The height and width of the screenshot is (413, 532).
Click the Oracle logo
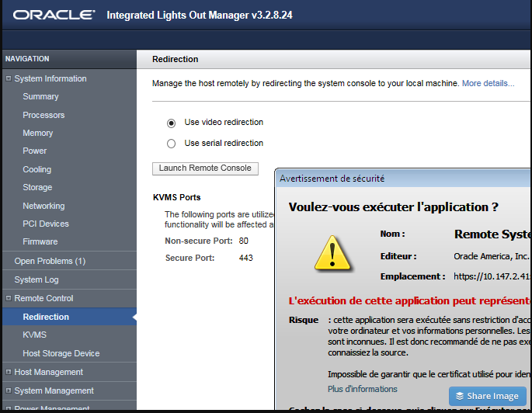pos(54,15)
